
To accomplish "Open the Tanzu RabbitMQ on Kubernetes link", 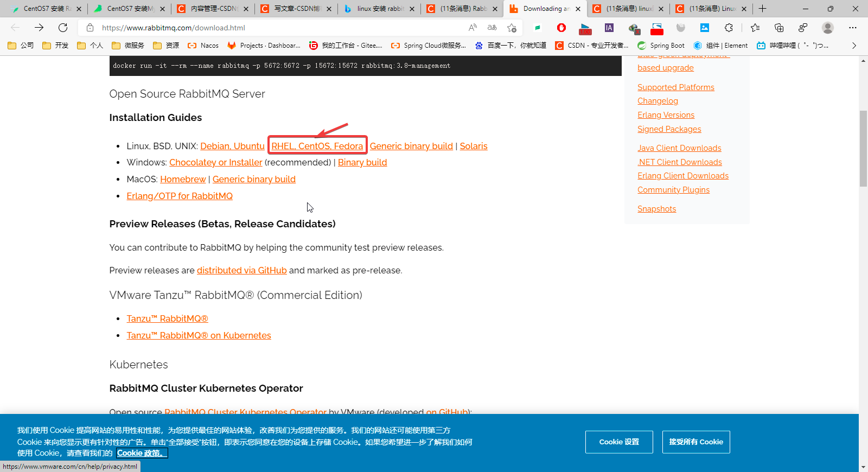I will point(199,335).
